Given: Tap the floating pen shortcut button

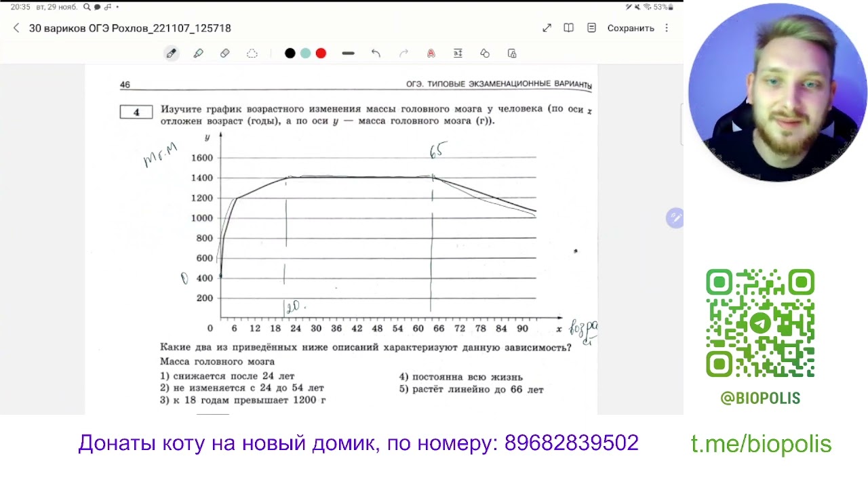Looking at the screenshot, I should click(675, 218).
